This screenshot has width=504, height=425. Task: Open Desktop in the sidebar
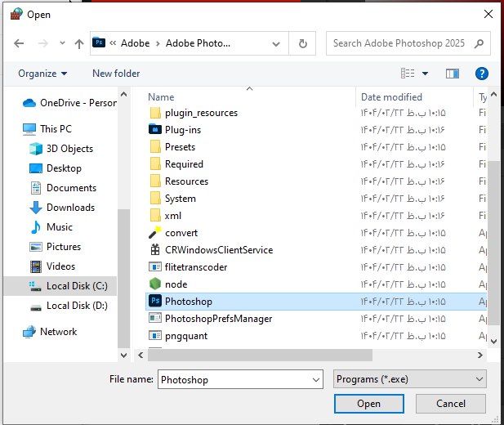coord(56,168)
